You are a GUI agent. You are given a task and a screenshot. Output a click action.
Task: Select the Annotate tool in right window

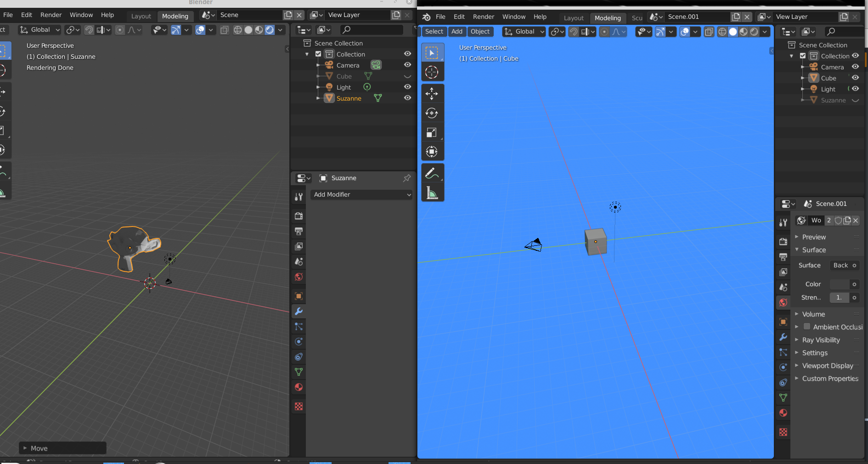click(x=432, y=173)
